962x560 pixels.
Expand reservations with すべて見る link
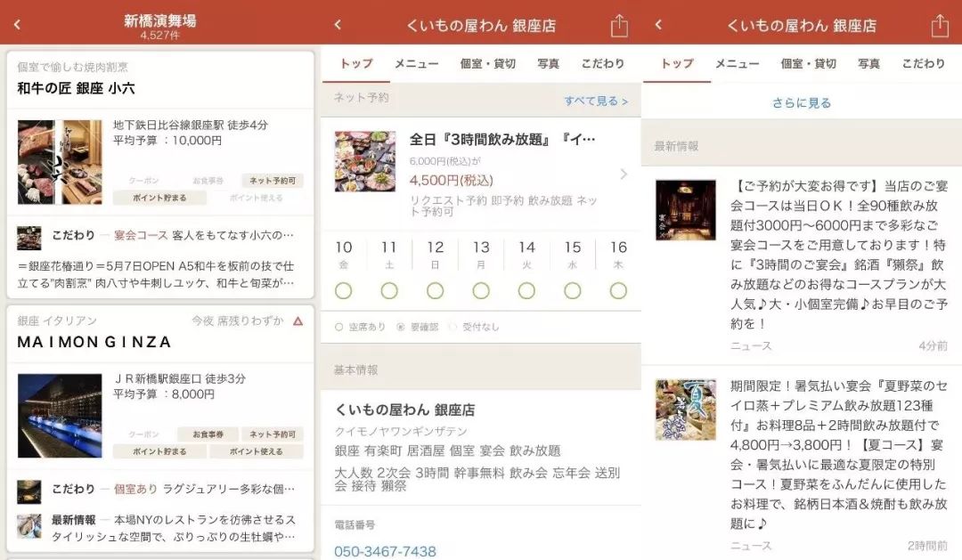point(596,101)
